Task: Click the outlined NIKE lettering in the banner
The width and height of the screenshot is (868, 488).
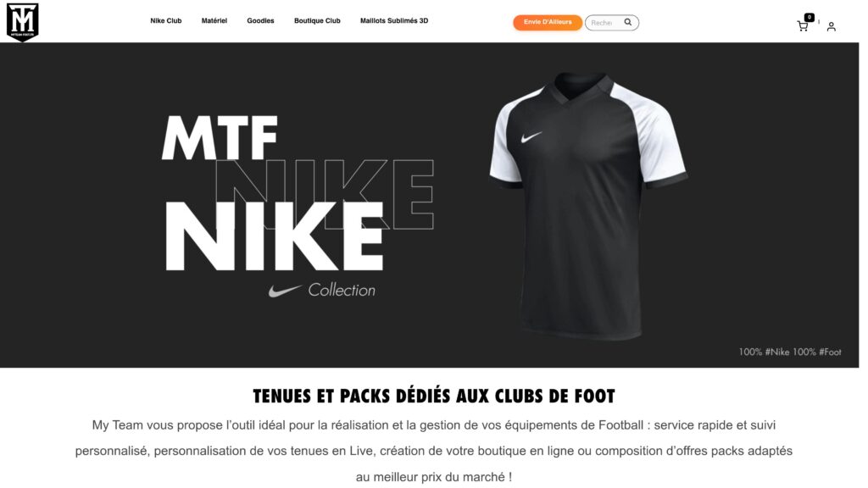Action: 325,194
